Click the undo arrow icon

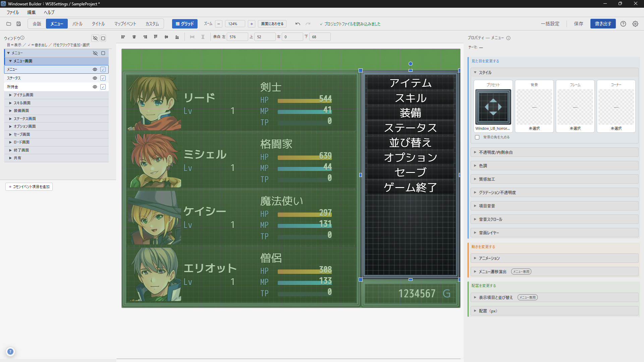[x=298, y=24]
